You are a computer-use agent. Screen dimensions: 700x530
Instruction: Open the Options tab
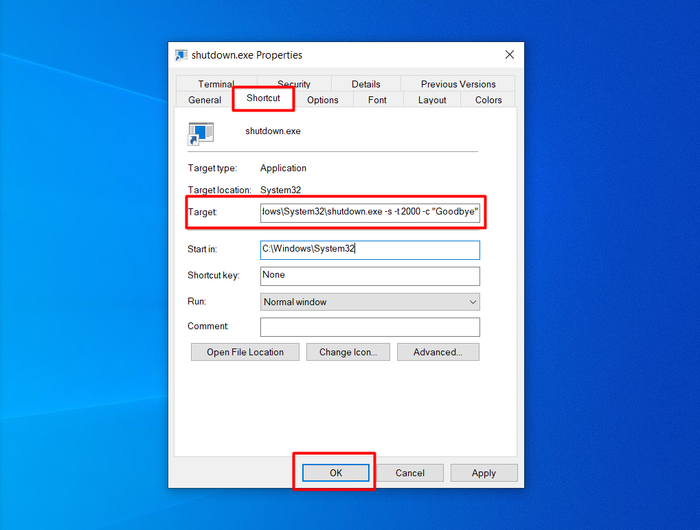pos(322,100)
